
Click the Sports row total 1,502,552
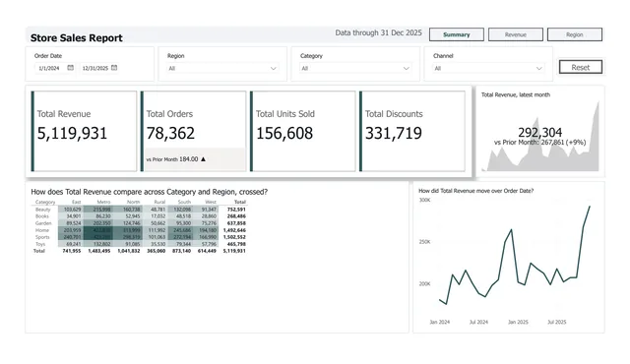(234, 237)
